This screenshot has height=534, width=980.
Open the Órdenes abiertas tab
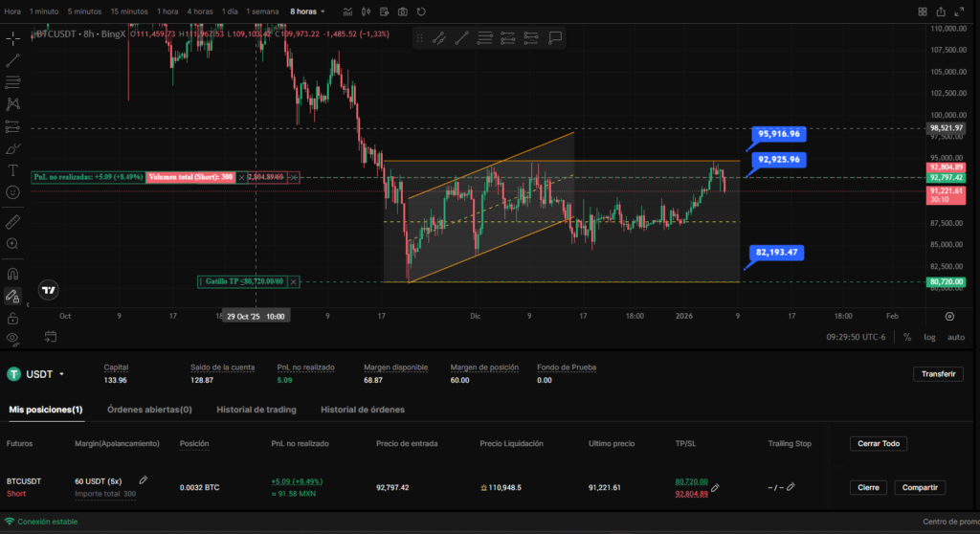click(149, 410)
